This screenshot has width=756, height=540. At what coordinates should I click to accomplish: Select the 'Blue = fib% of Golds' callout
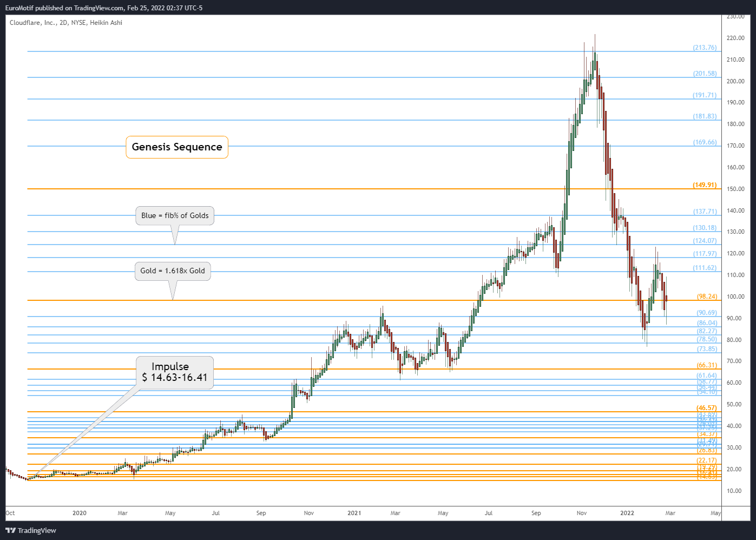point(175,215)
